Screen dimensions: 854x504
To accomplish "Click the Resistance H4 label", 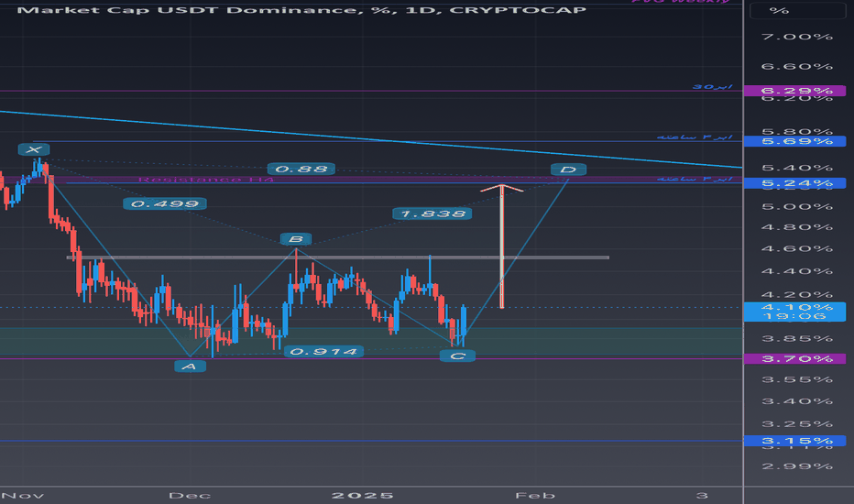I will [x=205, y=180].
